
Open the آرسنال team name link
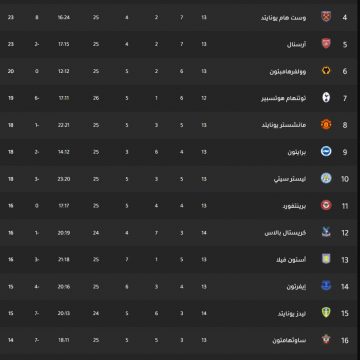pyautogui.click(x=297, y=44)
